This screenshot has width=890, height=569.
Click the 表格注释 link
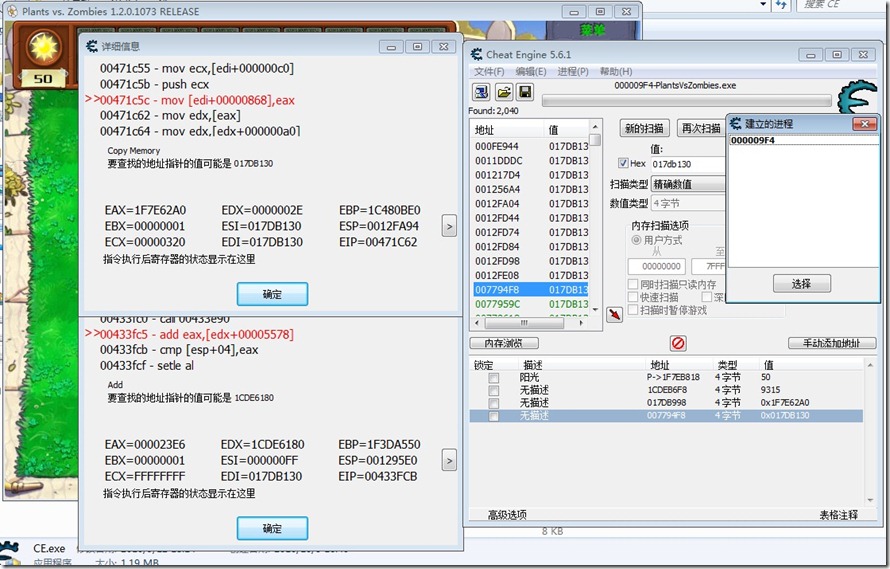click(838, 515)
